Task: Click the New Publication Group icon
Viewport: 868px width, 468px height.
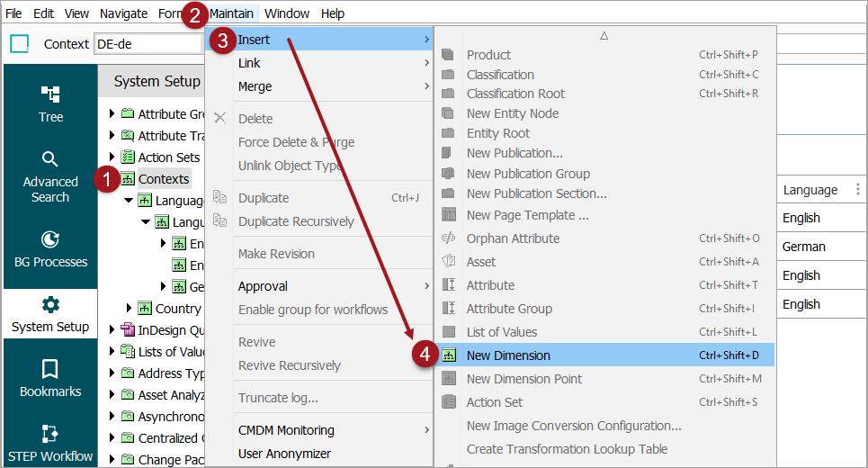Action: click(448, 174)
